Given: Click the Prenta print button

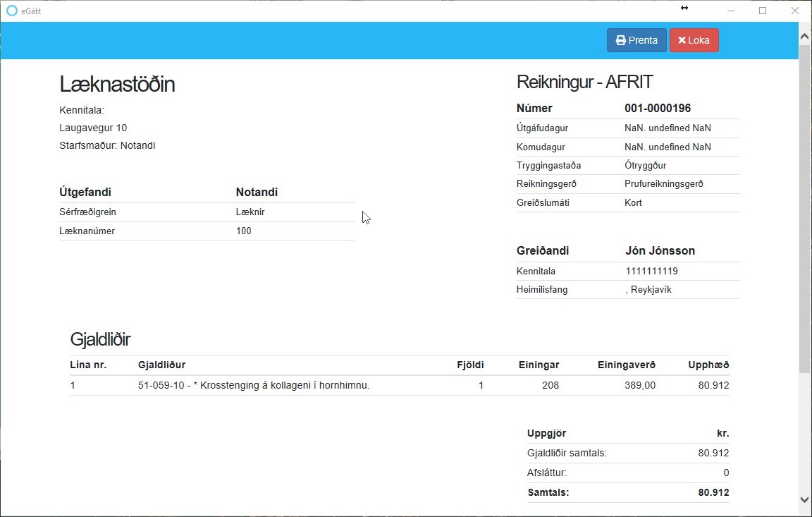Looking at the screenshot, I should [636, 40].
